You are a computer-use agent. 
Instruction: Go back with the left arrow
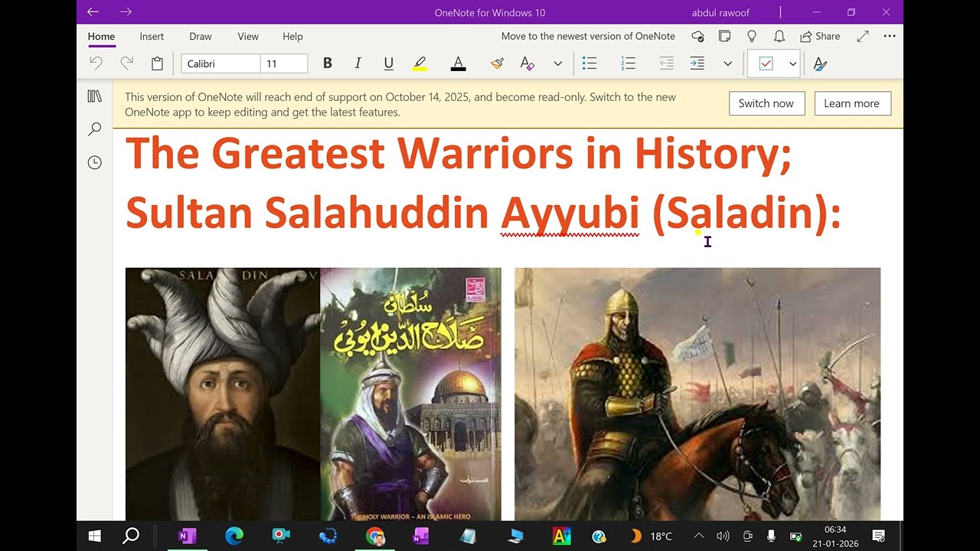point(93,12)
